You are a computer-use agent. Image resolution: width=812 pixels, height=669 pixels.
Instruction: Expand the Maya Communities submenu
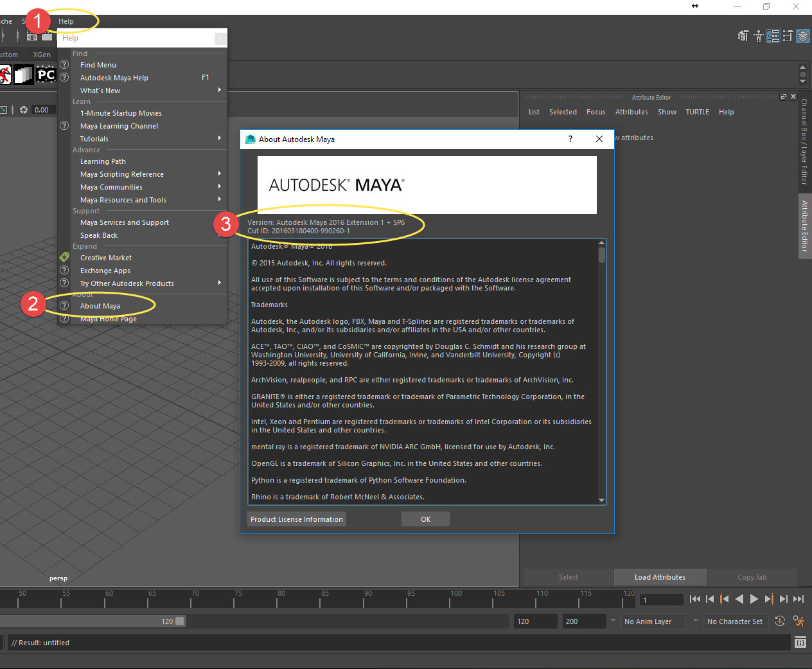pyautogui.click(x=220, y=186)
